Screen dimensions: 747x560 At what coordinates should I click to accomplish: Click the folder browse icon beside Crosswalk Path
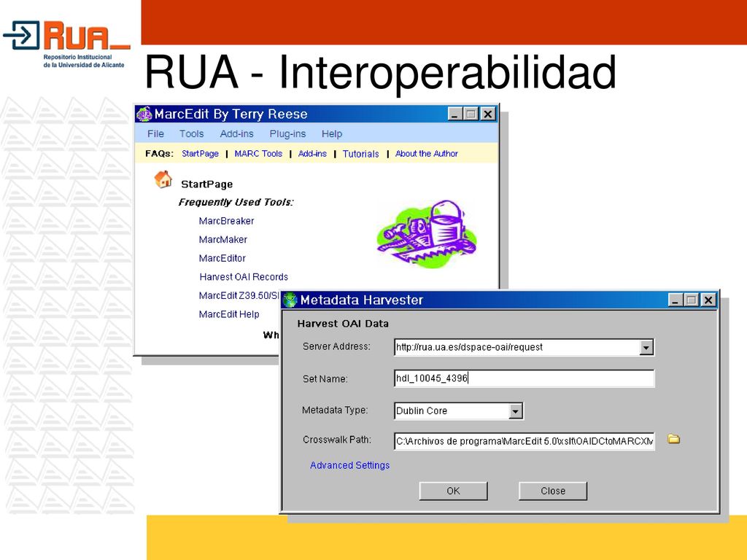point(673,439)
